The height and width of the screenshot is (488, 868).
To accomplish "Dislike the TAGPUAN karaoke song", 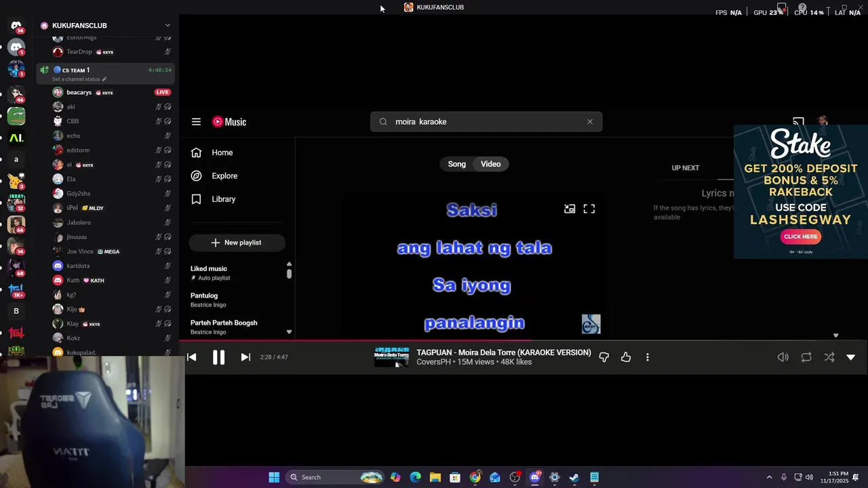I will (x=604, y=357).
